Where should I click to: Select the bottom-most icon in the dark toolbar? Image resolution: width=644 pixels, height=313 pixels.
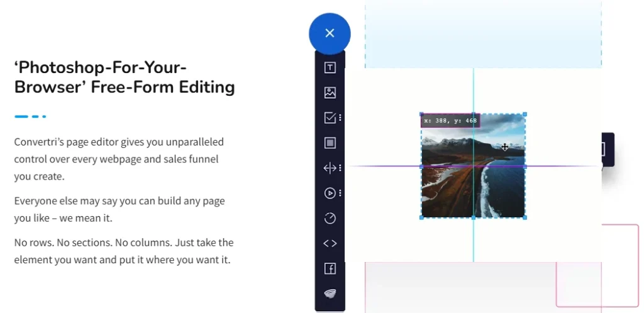pos(330,293)
